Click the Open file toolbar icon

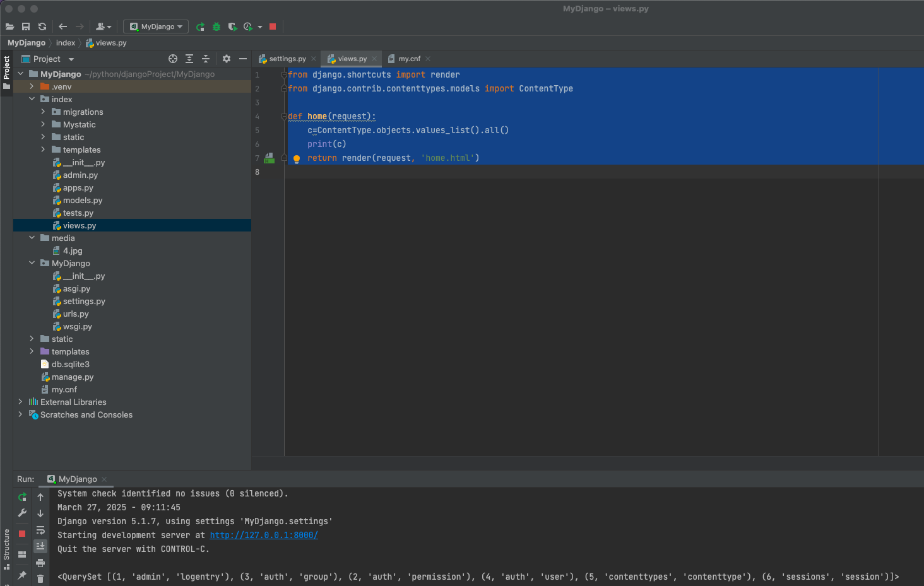point(9,26)
